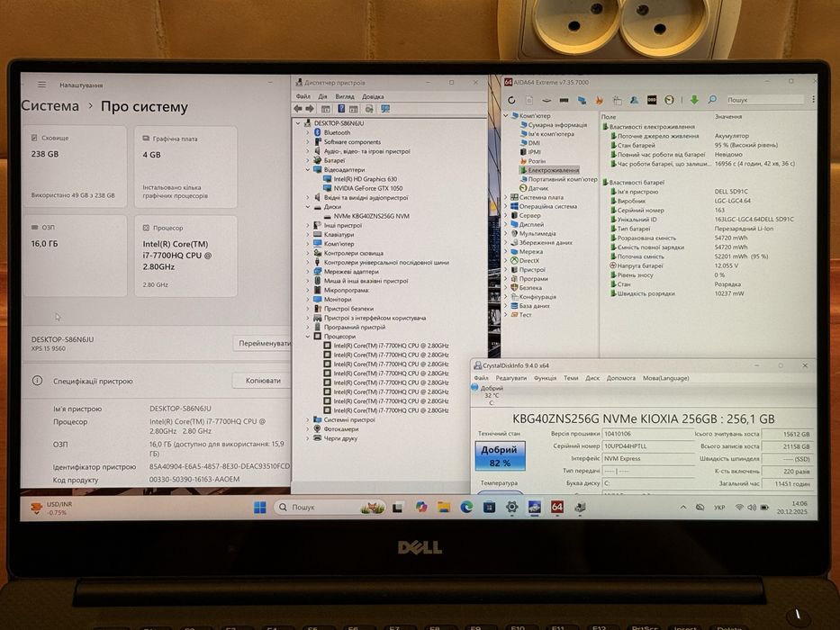Open the Графічна плата 4 GB card

click(x=185, y=166)
